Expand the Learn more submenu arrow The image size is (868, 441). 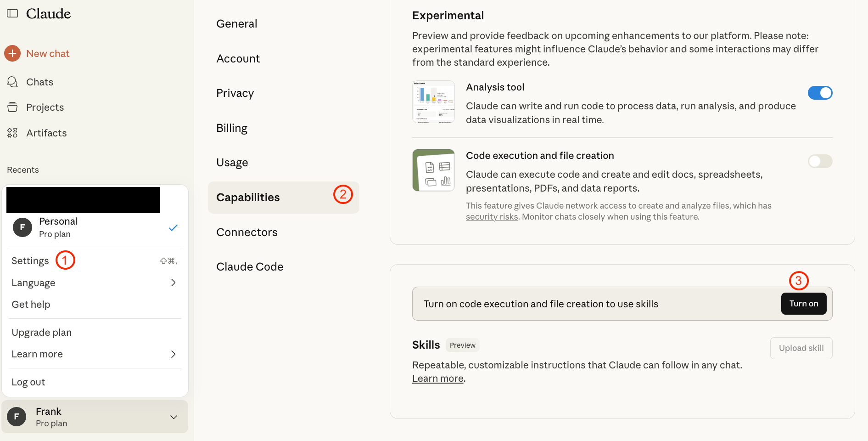pos(173,354)
